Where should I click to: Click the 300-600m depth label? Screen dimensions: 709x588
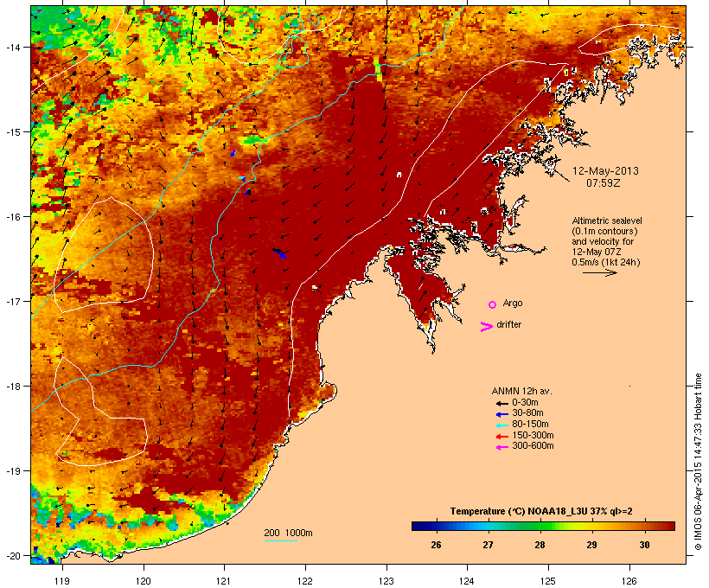[x=533, y=446]
